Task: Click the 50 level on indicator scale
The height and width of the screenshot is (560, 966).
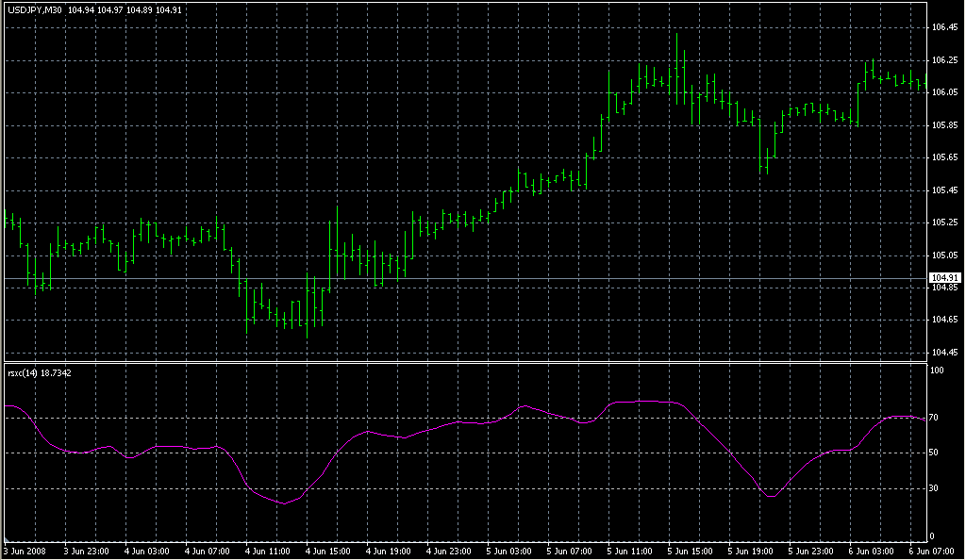Action: 935,453
